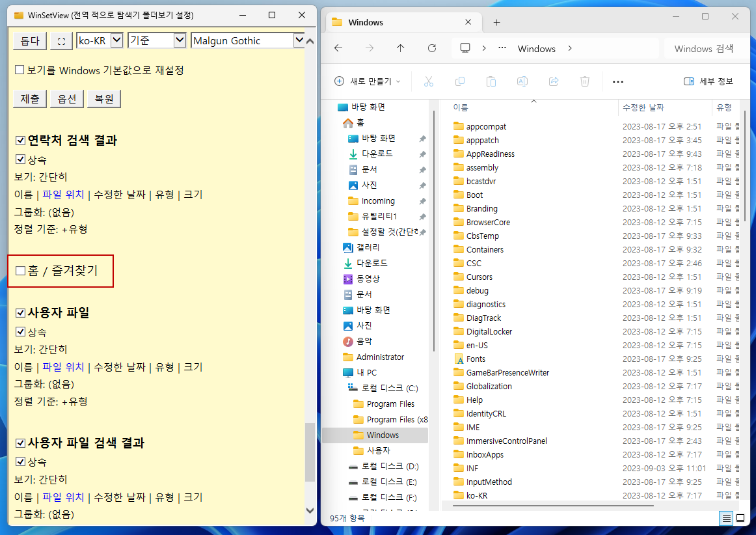Toggle 상속 under 사용자 파일
The image size is (756, 535).
(x=20, y=331)
